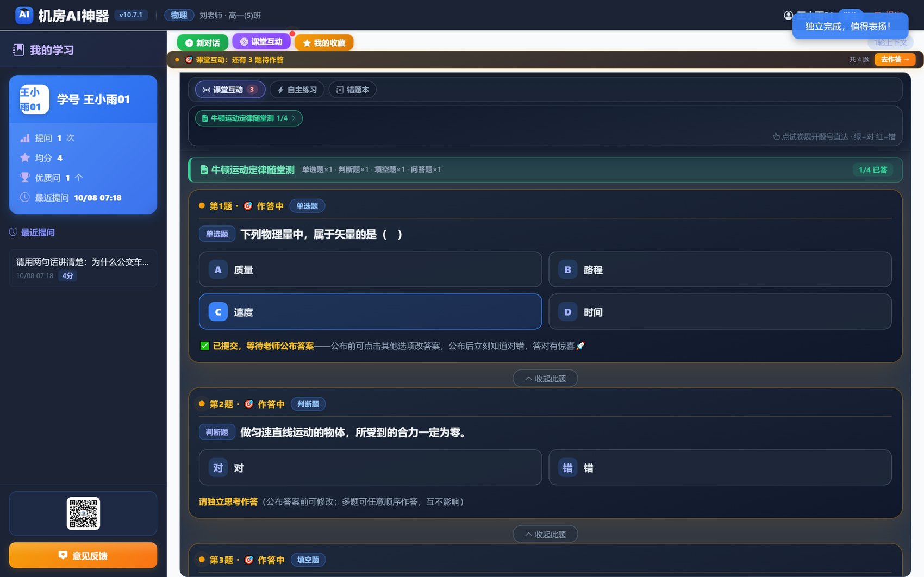Image resolution: width=924 pixels, height=577 pixels.
Task: Click the 王小雨01 avatar tile
Action: 34,99
